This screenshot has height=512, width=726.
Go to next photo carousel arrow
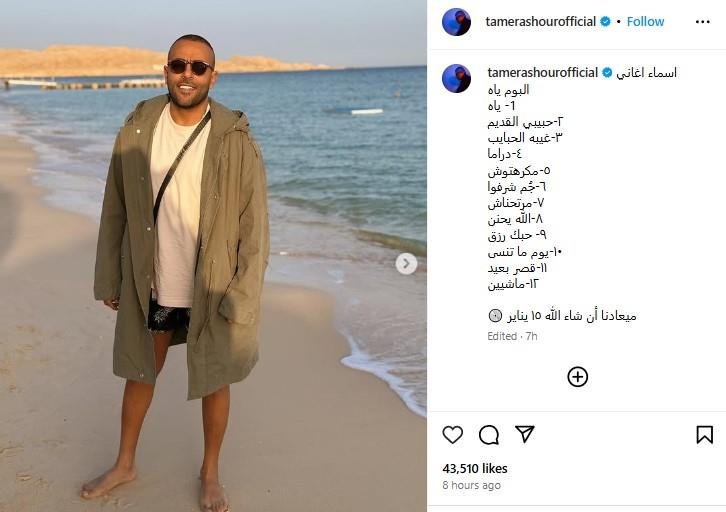(406, 264)
